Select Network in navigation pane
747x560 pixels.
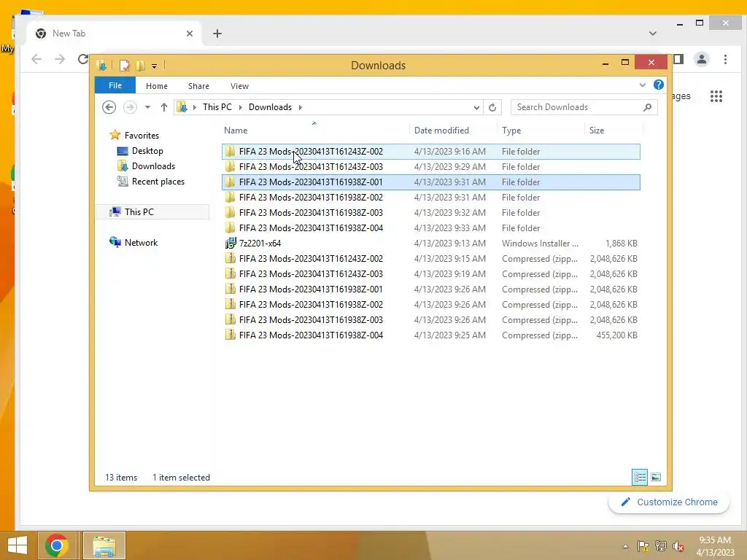(141, 242)
